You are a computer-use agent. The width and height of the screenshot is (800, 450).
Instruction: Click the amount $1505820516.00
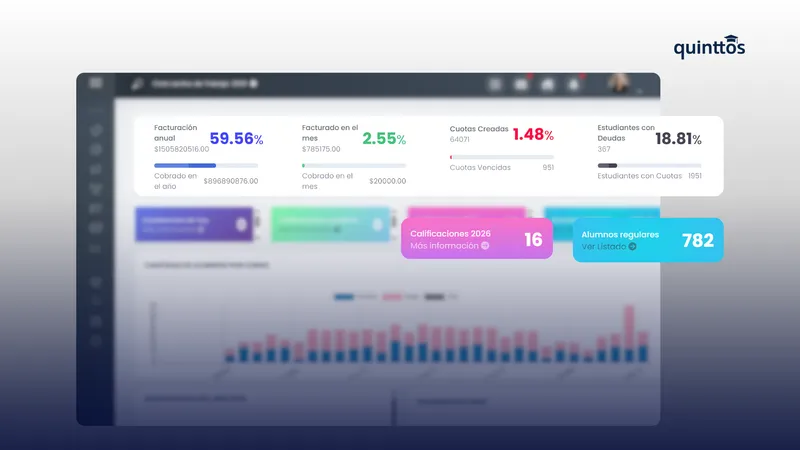coord(182,149)
